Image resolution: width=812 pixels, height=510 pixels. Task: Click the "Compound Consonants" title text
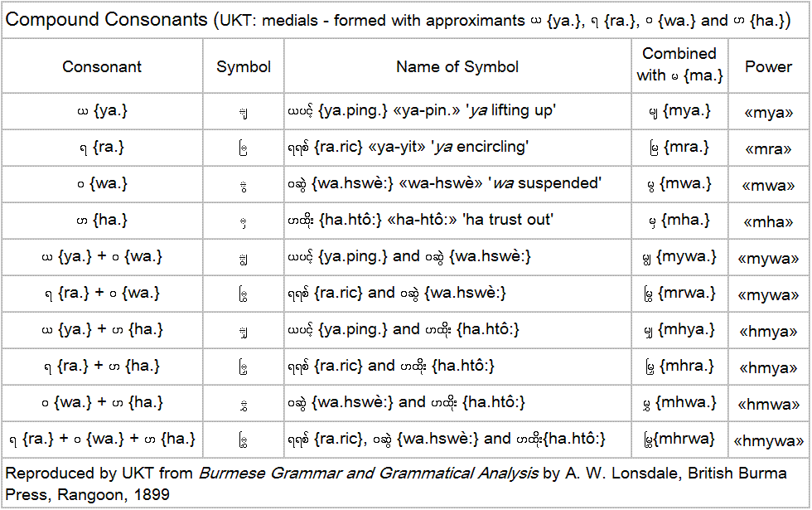point(106,19)
